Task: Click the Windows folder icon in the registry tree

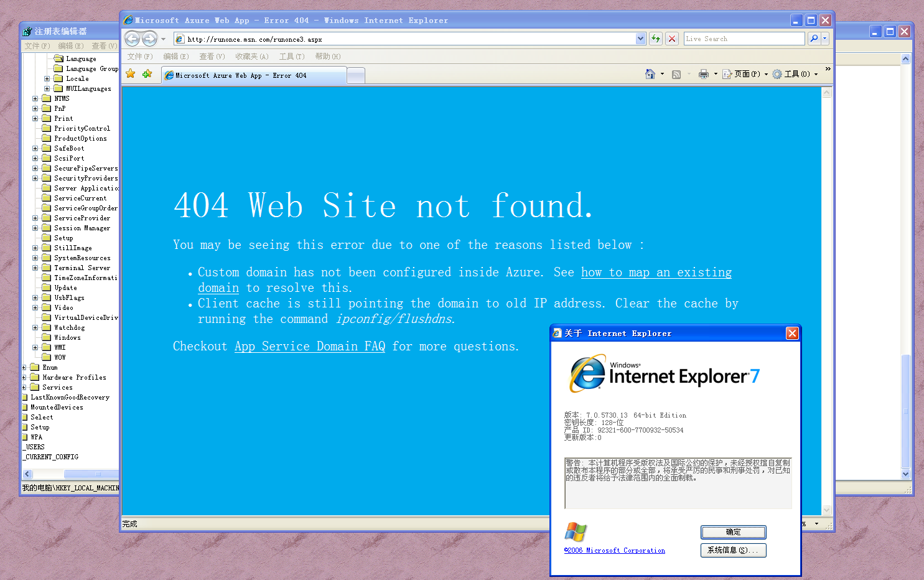Action: (47, 337)
